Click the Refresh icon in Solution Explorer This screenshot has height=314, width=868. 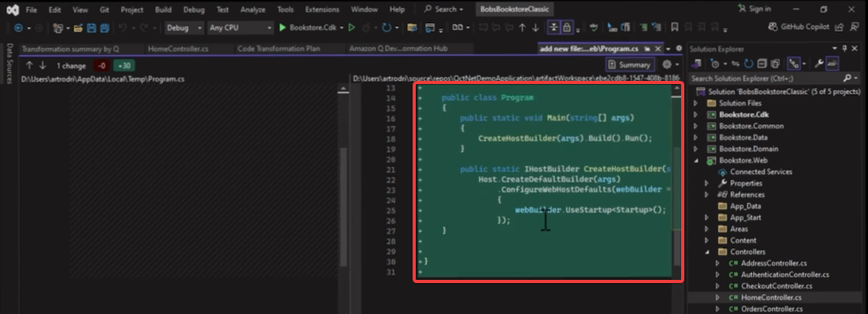pyautogui.click(x=749, y=63)
